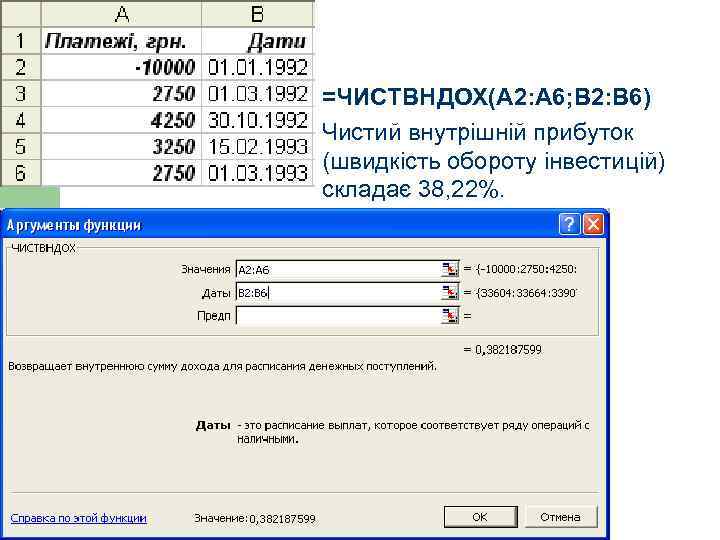720x540 pixels.
Task: Select cell A6 containing 2750
Action: coord(121,173)
